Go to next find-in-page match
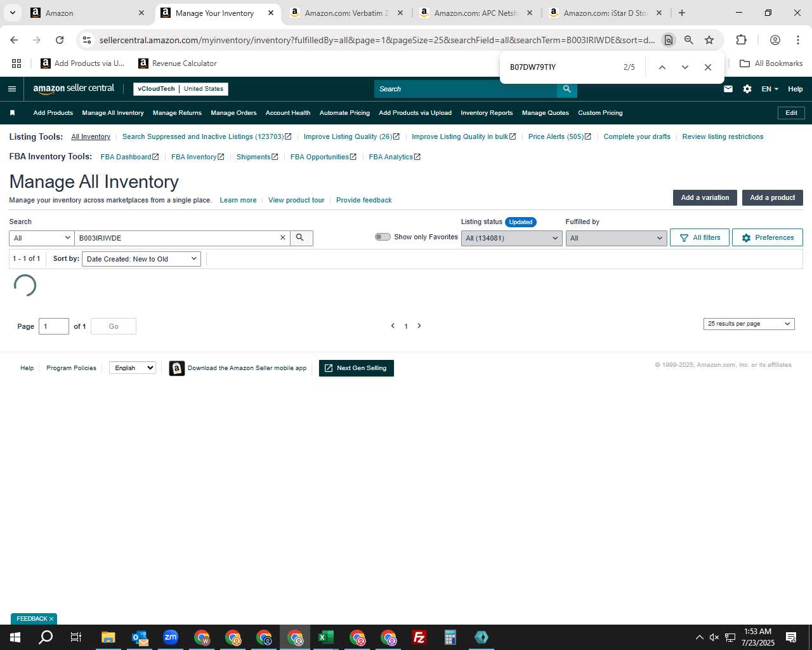This screenshot has height=650, width=812. click(x=684, y=67)
